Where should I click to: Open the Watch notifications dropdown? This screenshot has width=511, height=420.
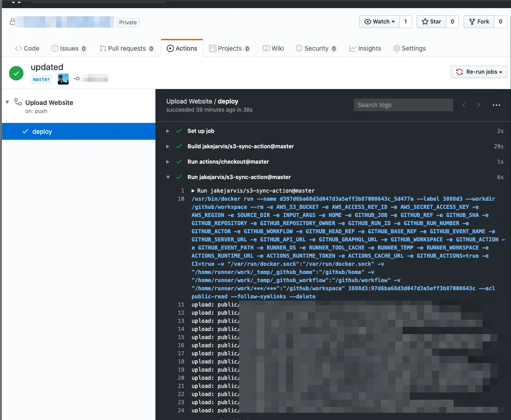pyautogui.click(x=380, y=22)
